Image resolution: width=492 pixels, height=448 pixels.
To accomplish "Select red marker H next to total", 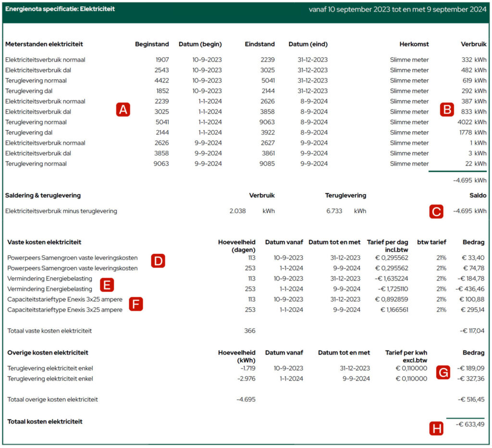I will pos(436,428).
